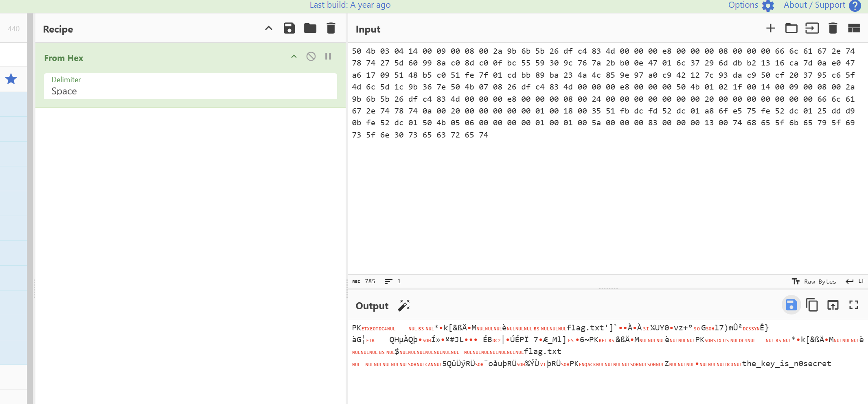Add a new input tab

(770, 28)
